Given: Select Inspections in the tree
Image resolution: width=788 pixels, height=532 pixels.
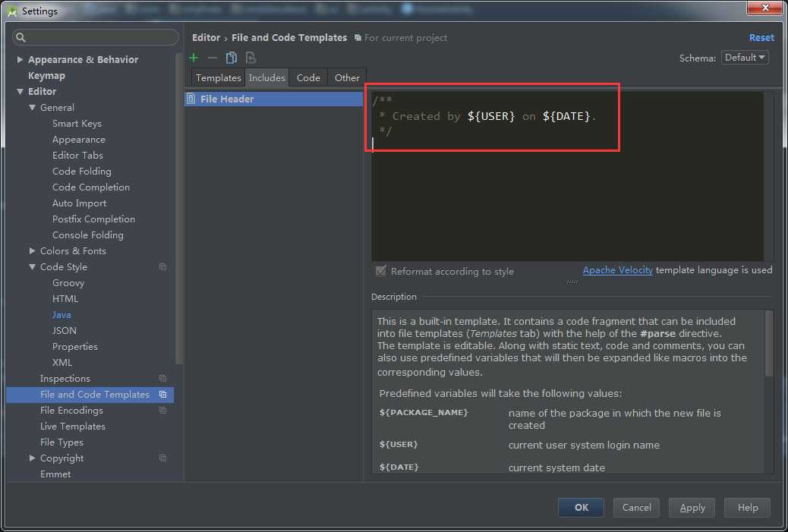Looking at the screenshot, I should 65,378.
